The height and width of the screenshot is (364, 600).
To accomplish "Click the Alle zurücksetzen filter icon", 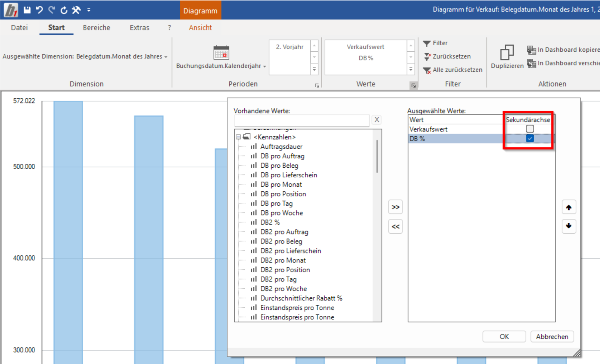I will click(427, 70).
